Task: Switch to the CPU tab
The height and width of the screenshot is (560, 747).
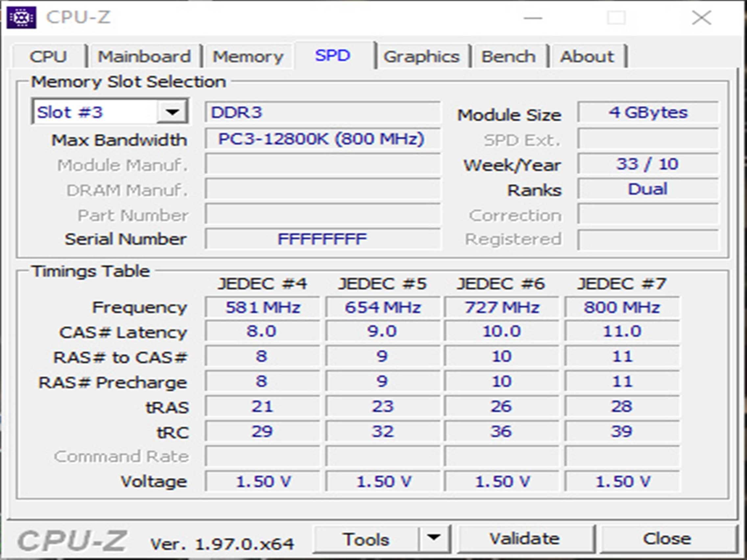Action: [x=48, y=57]
